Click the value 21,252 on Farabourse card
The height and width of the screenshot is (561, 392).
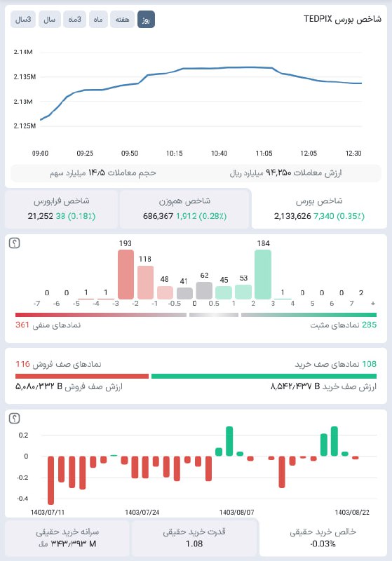pyautogui.click(x=41, y=216)
